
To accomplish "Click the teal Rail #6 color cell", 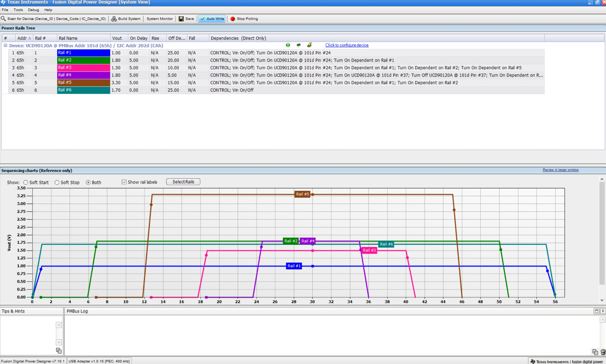I will pos(84,90).
